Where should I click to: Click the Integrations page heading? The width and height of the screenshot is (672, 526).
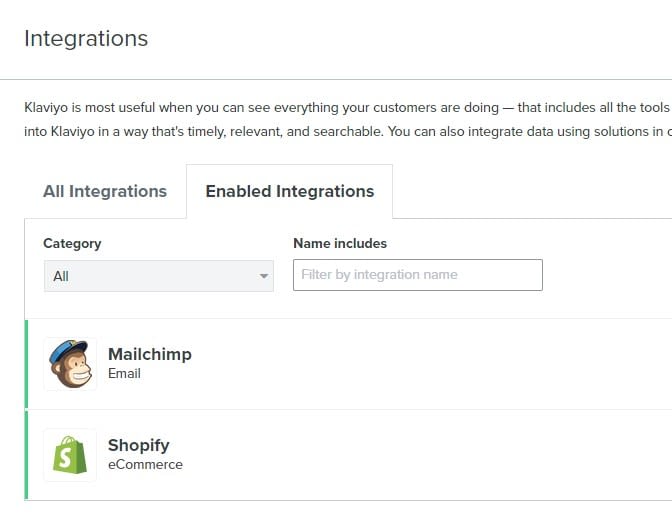click(x=86, y=38)
